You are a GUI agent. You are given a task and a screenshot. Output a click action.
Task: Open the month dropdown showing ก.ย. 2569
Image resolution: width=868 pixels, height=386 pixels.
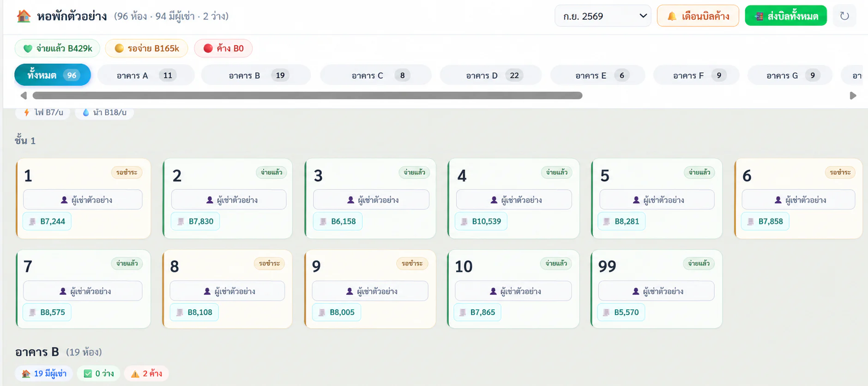603,16
